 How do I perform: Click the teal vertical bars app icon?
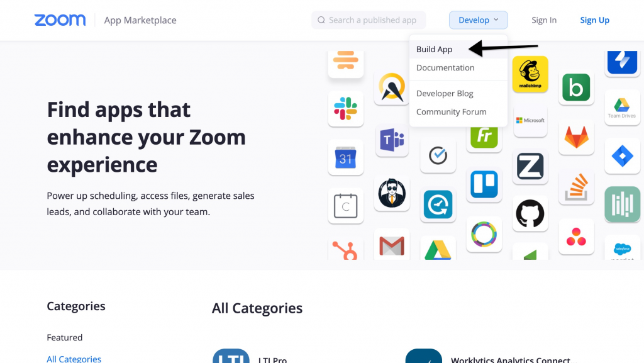[622, 204]
